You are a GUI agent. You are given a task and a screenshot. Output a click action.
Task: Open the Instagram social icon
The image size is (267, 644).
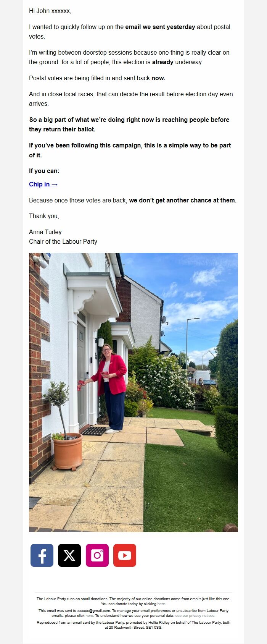point(97,555)
